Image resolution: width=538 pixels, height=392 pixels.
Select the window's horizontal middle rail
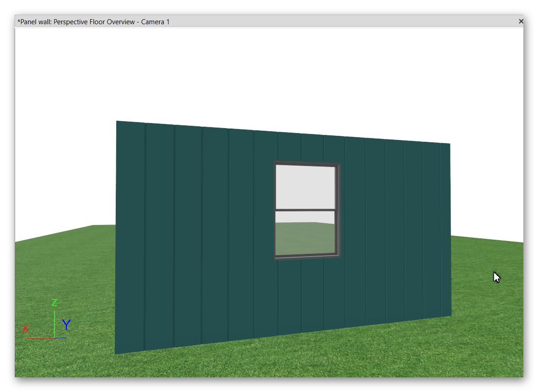[x=306, y=210]
